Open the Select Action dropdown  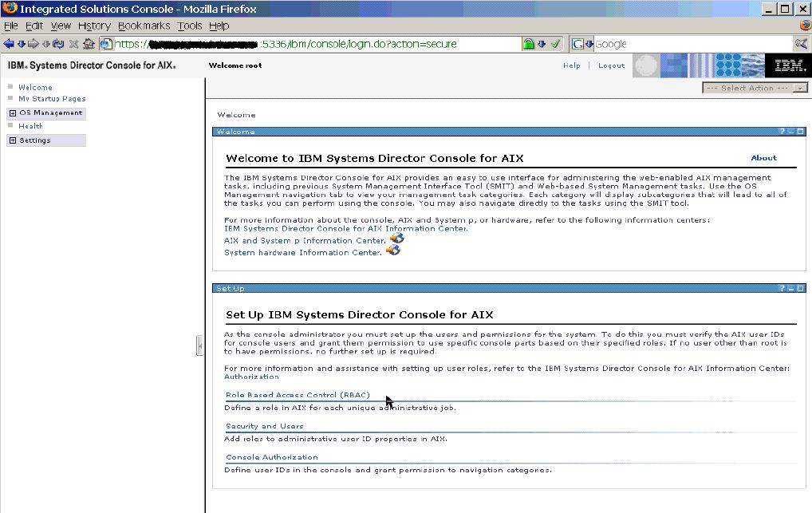[x=755, y=88]
